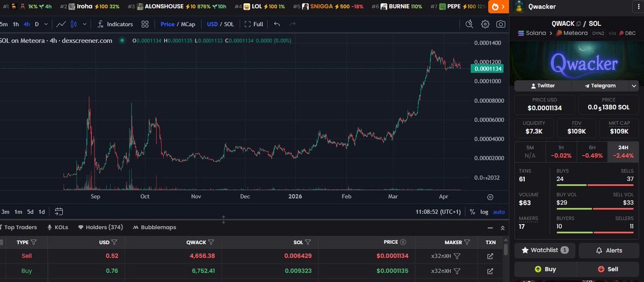
Task: Toggle Full screen chart mode
Action: tap(254, 24)
